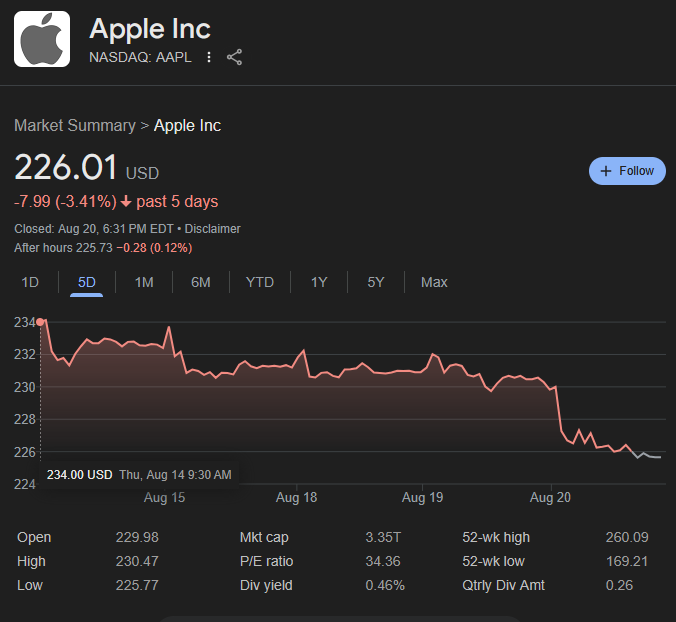Switch chart to 1M range

[144, 283]
